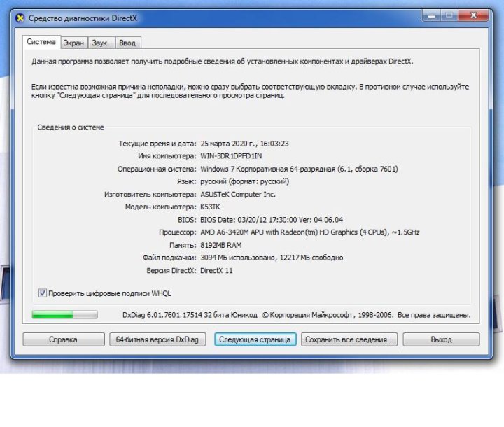The height and width of the screenshot is (427, 504).
Task: Go to the Звук tab
Action: tap(100, 43)
